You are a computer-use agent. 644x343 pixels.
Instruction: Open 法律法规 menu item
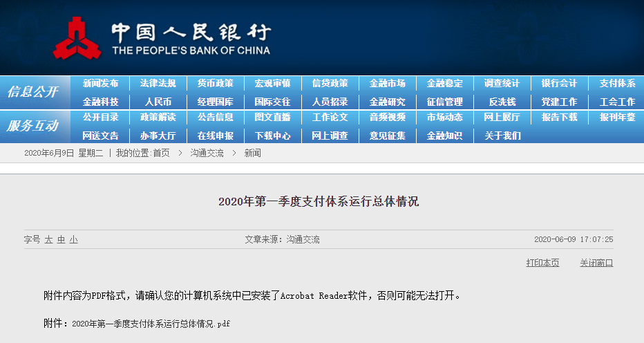(158, 84)
